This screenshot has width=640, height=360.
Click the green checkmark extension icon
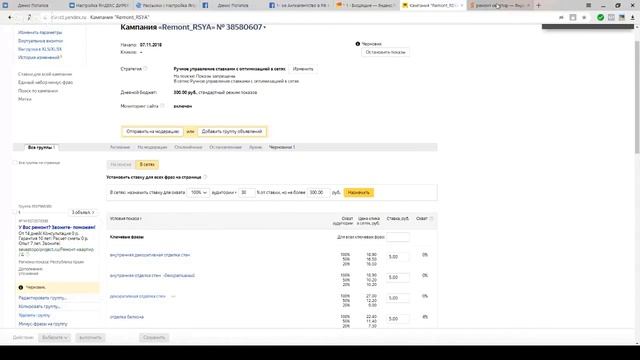tap(600, 18)
